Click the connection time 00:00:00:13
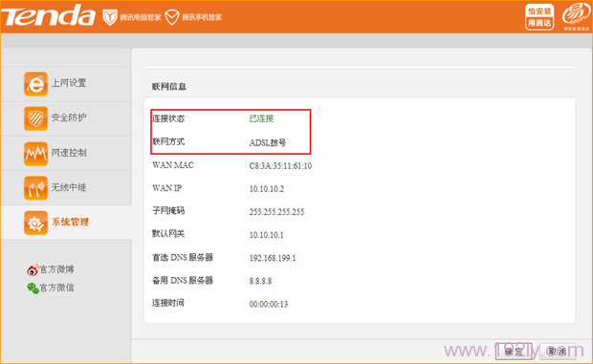Viewport: 593px width, 364px height. click(269, 305)
